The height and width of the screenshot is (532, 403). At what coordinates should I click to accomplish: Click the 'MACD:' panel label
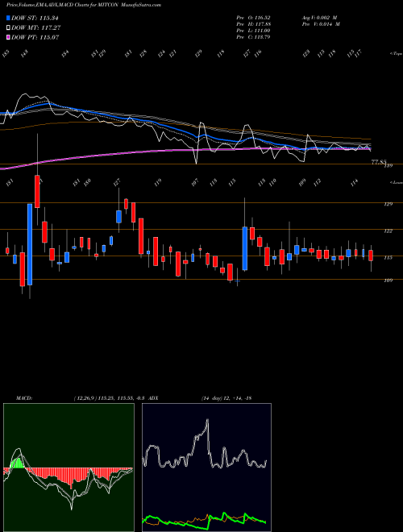click(23, 398)
